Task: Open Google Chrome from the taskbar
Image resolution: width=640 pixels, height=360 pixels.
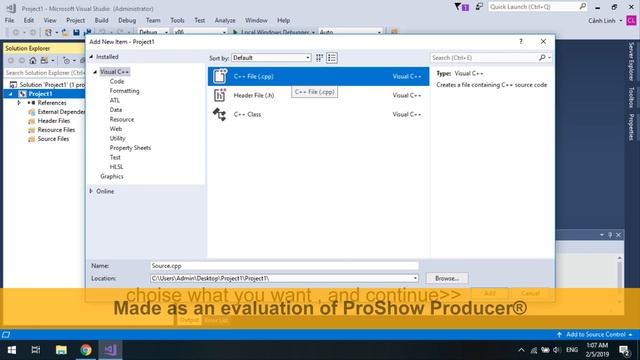Action: click(86, 350)
